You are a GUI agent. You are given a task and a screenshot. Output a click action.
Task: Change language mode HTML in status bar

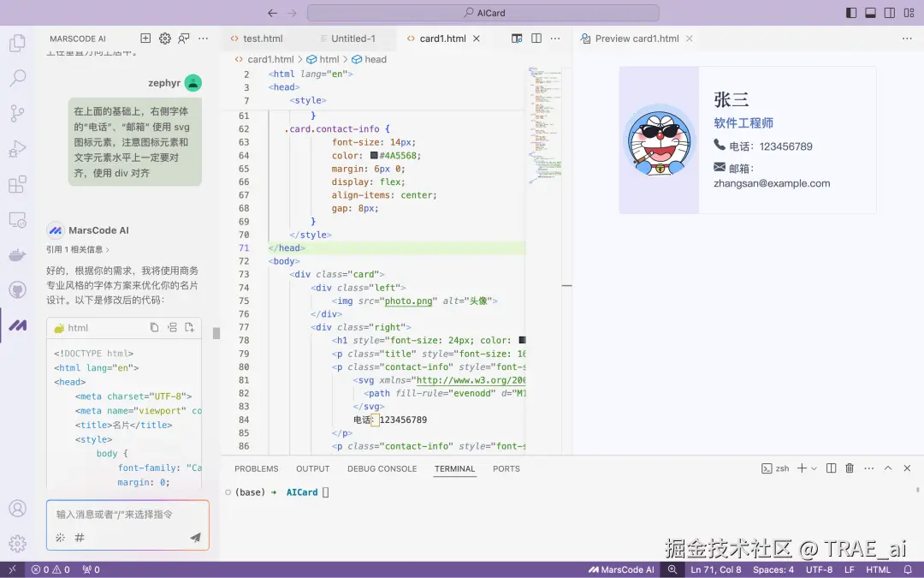point(878,569)
